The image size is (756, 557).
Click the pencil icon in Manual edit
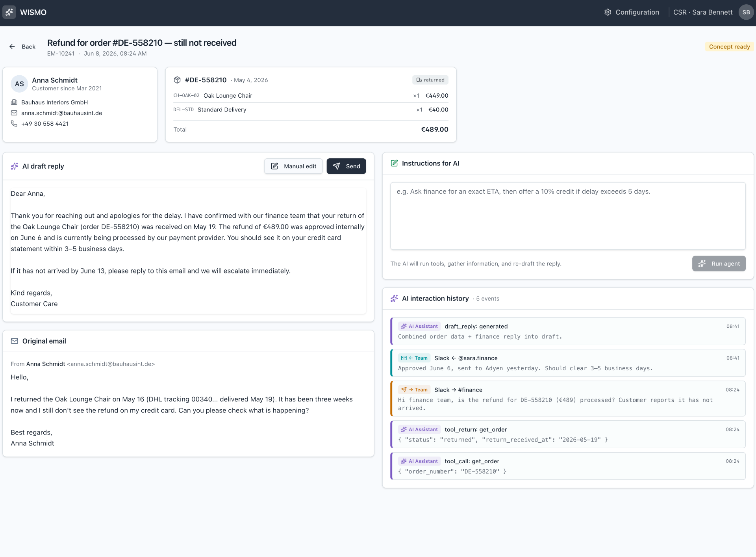tap(274, 166)
